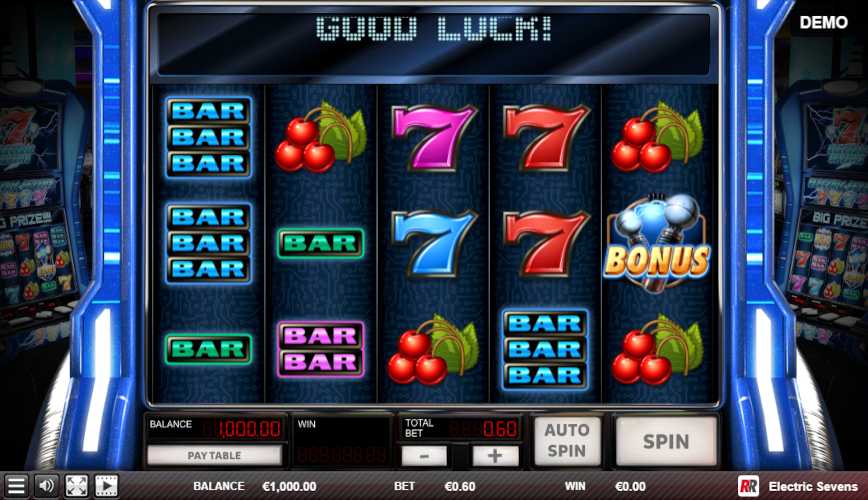This screenshot has width=868, height=500.
Task: Click the Red Rake RR logo
Action: click(x=748, y=487)
